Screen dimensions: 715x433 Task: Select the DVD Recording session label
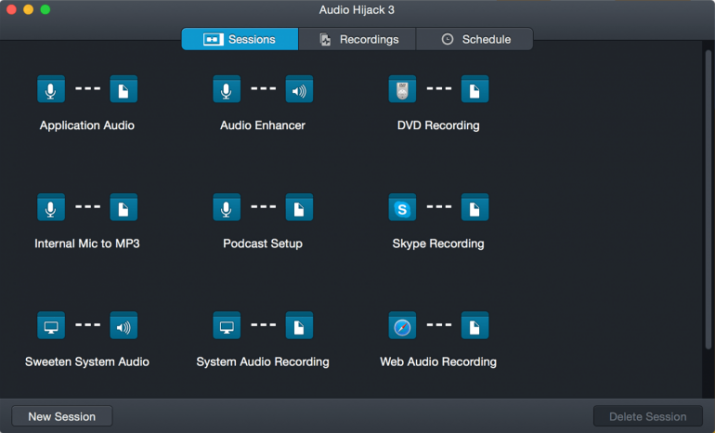[x=438, y=125]
